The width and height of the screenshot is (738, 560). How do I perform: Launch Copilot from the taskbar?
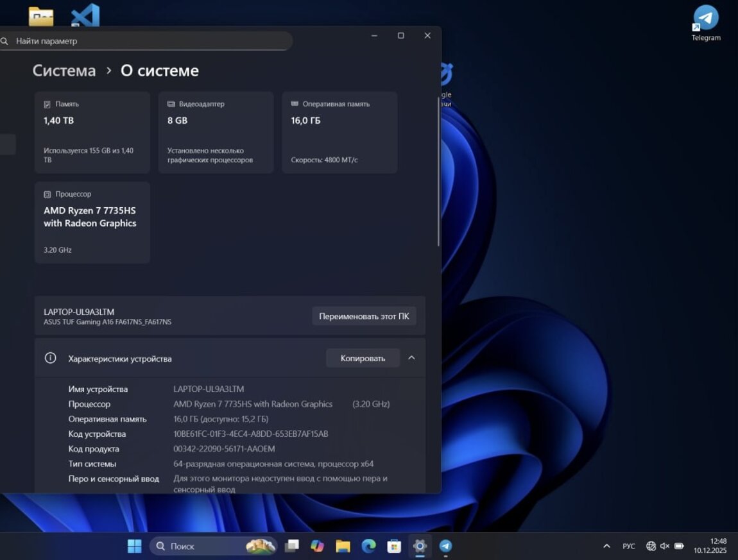pos(317,546)
